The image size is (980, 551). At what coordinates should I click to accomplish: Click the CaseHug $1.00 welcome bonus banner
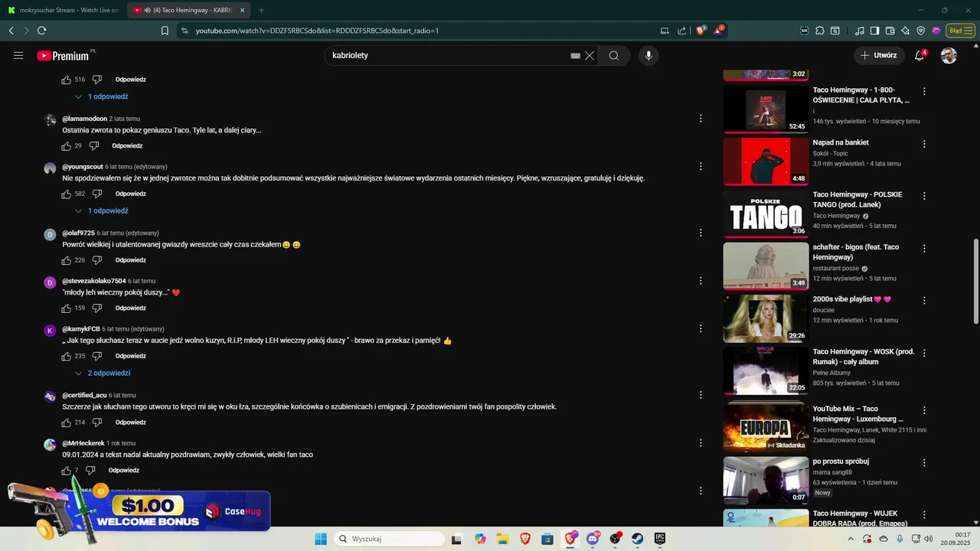click(138, 509)
